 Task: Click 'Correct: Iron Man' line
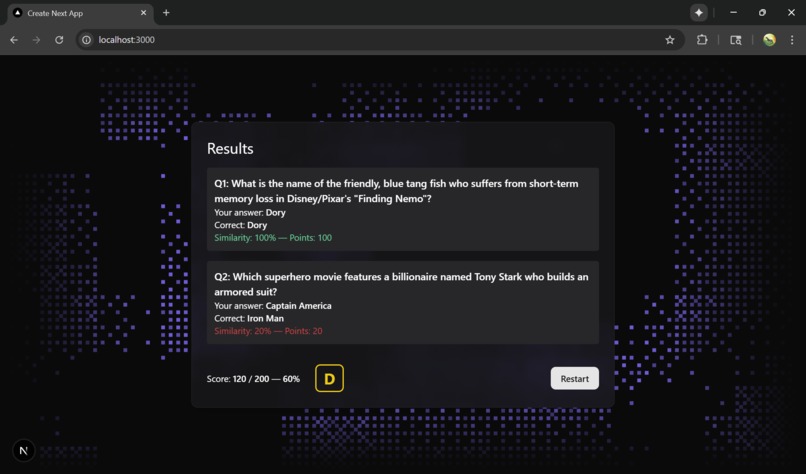tap(249, 318)
